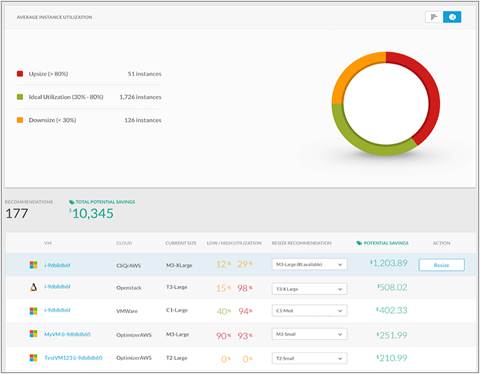
Task: Click the T3-Large current size cell
Action: click(177, 287)
